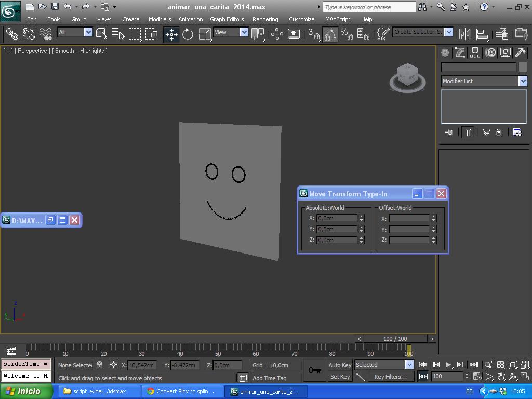The image size is (532, 399).
Task: Click the Key Filters... button
Action: pyautogui.click(x=390, y=377)
